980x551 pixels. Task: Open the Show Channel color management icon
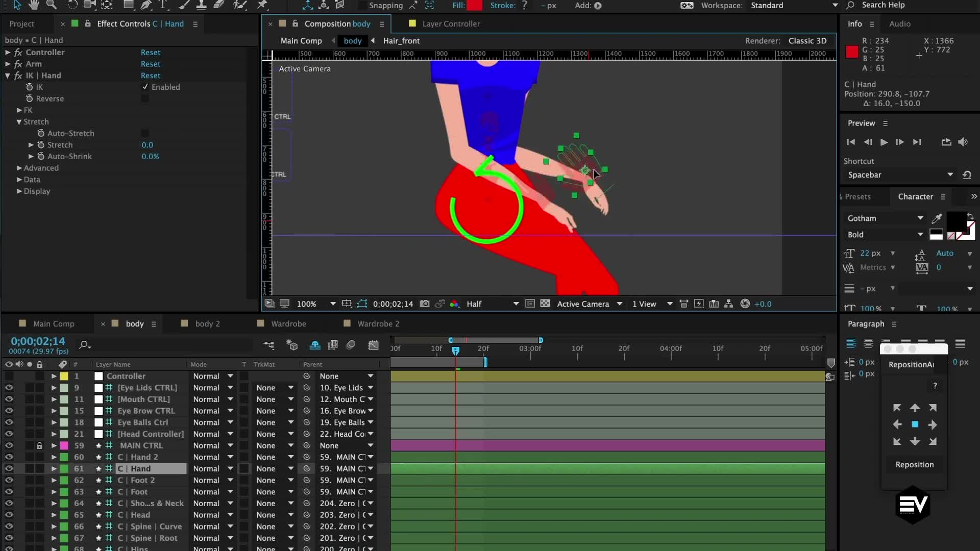coord(454,304)
